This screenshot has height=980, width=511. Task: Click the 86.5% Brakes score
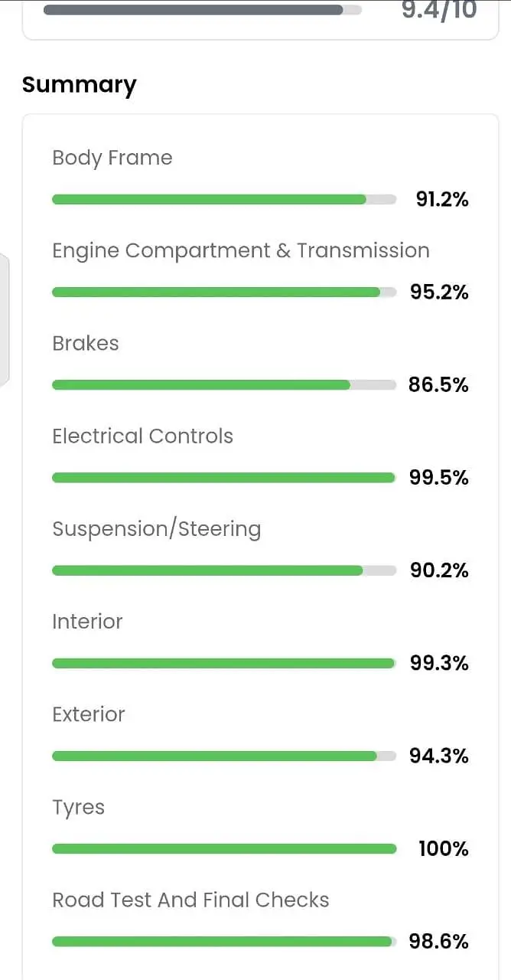coord(438,385)
